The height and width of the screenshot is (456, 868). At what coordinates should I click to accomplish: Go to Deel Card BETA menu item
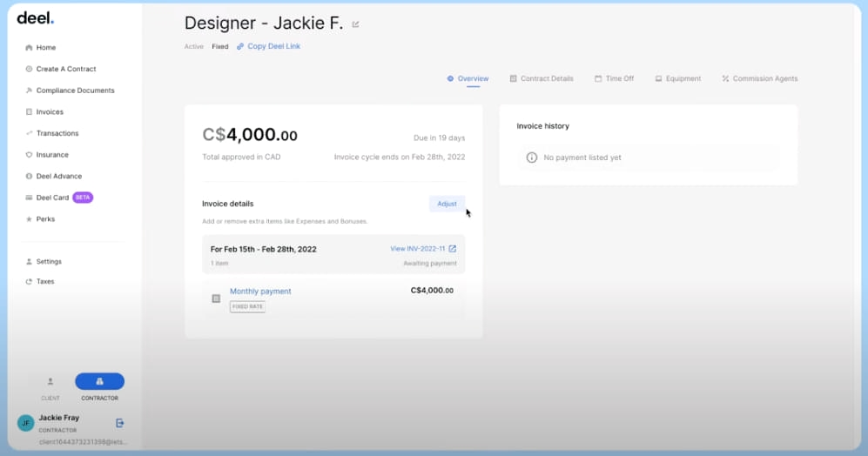click(58, 198)
